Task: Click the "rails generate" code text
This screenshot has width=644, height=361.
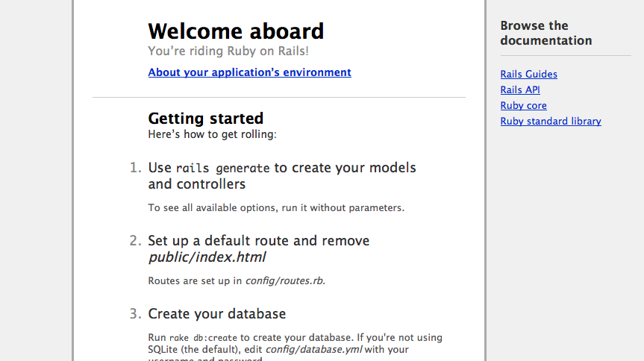Action: (222, 168)
